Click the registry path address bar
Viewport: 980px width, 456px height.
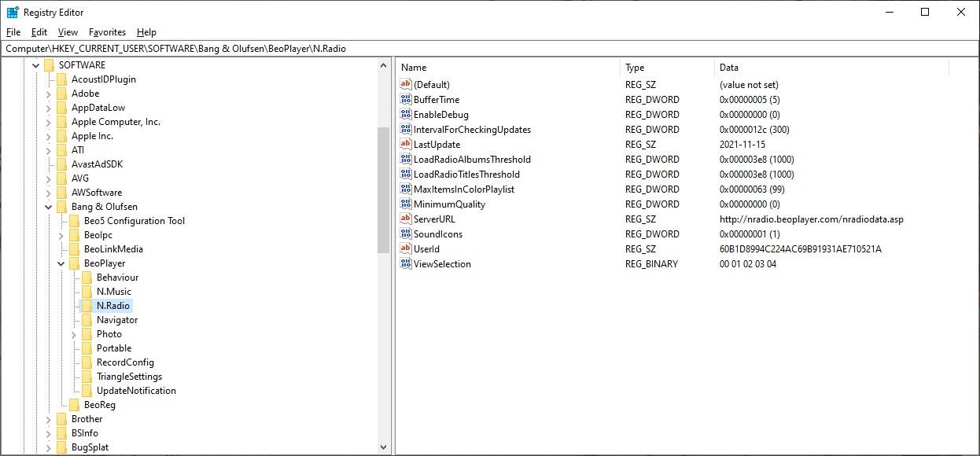489,48
